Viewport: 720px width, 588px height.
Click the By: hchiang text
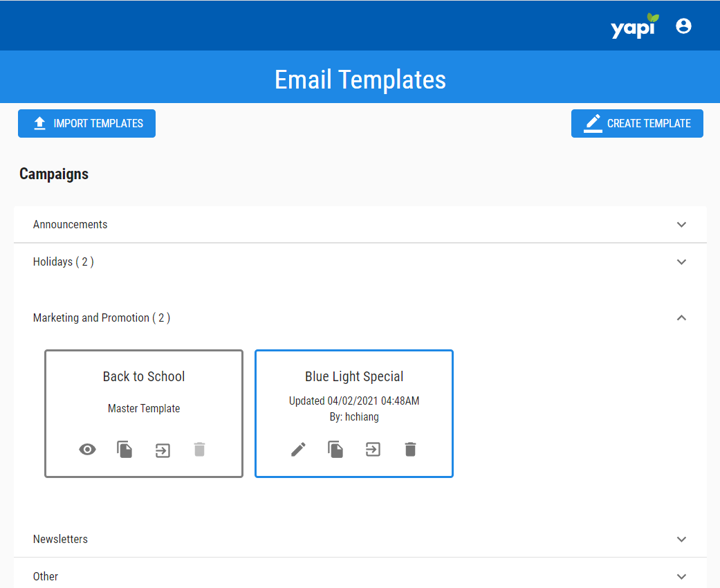pos(354,416)
